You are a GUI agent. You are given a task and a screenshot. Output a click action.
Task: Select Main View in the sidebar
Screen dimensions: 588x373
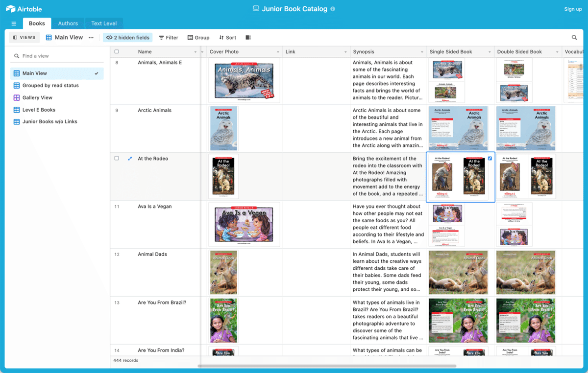coord(57,73)
